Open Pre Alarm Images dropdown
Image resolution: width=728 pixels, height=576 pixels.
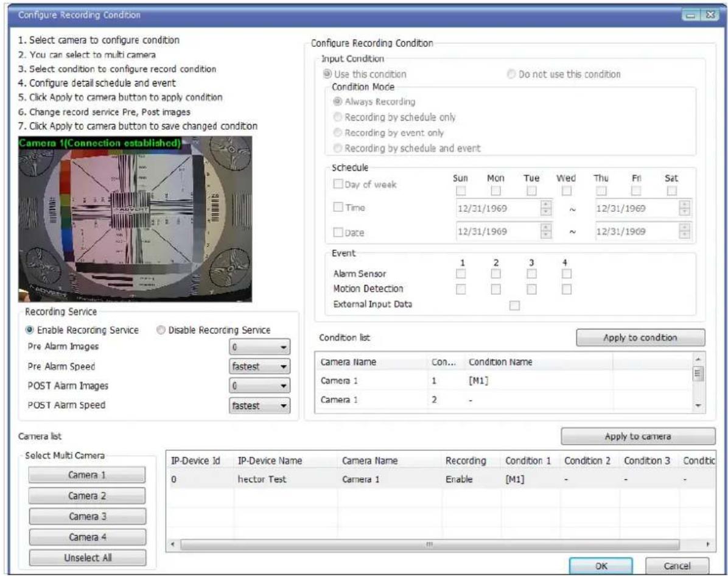(x=259, y=347)
